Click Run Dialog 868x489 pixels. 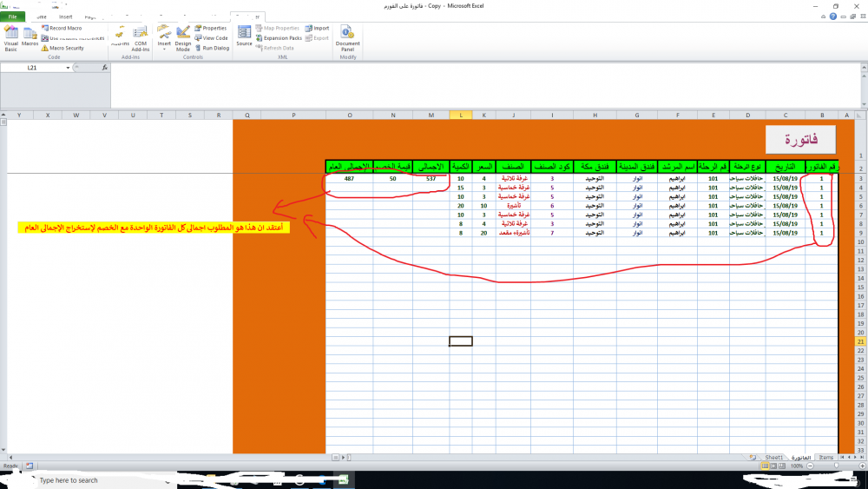click(212, 48)
